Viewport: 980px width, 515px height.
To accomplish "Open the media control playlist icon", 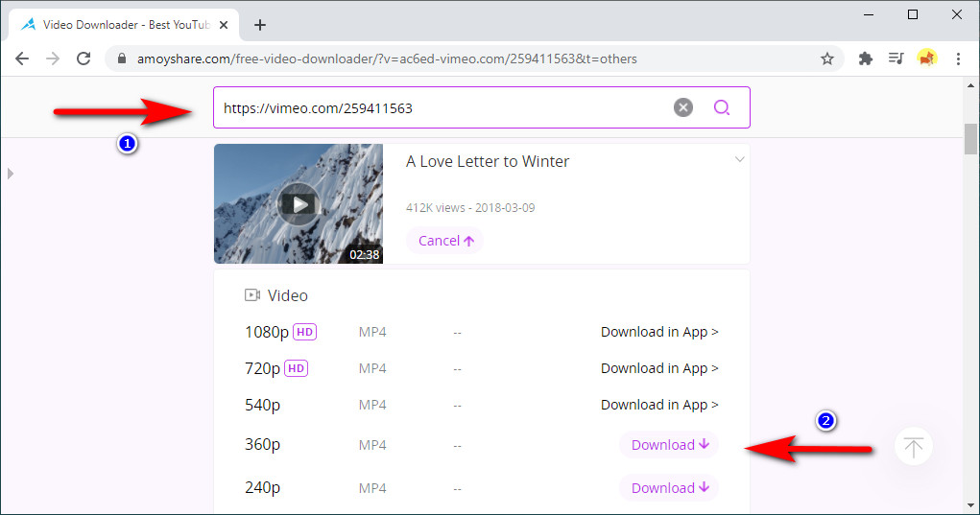I will tap(896, 59).
